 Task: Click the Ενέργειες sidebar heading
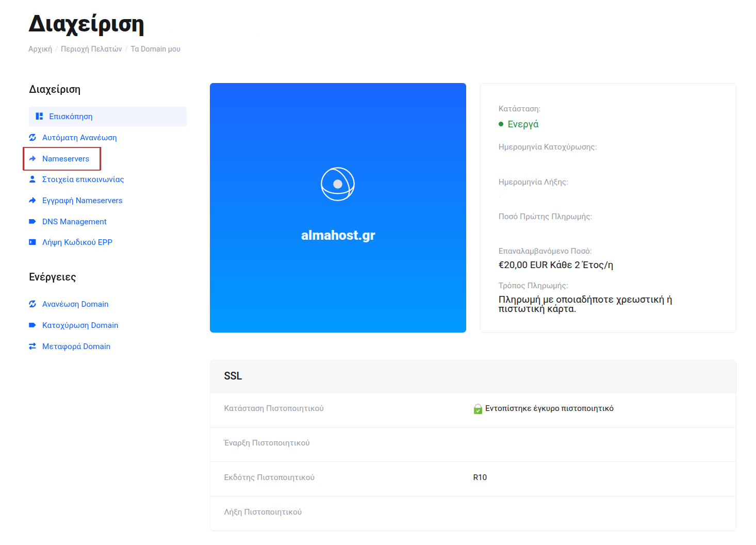53,277
